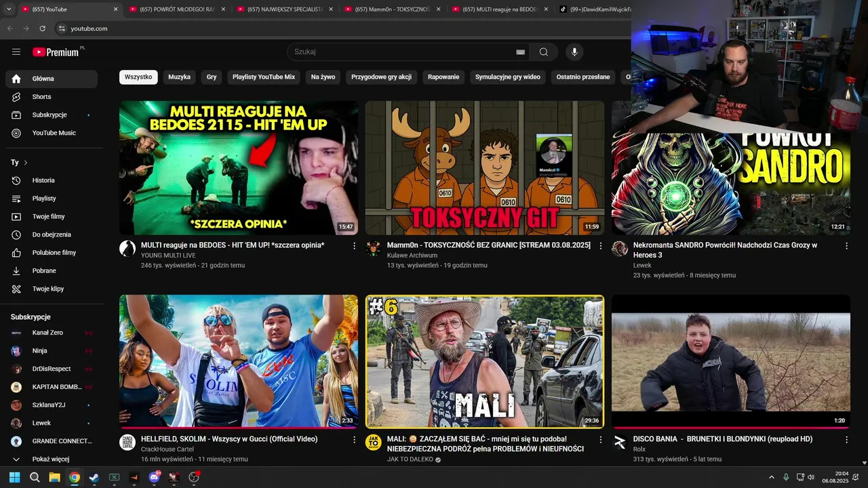Play the Wszyscy w Gucci video thumbnail
The width and height of the screenshot is (868, 488).
point(239,361)
